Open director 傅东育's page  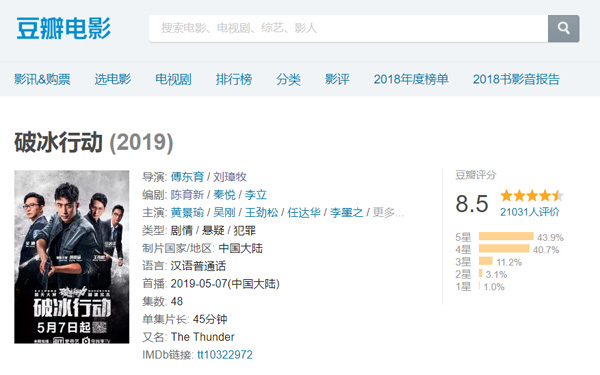187,177
